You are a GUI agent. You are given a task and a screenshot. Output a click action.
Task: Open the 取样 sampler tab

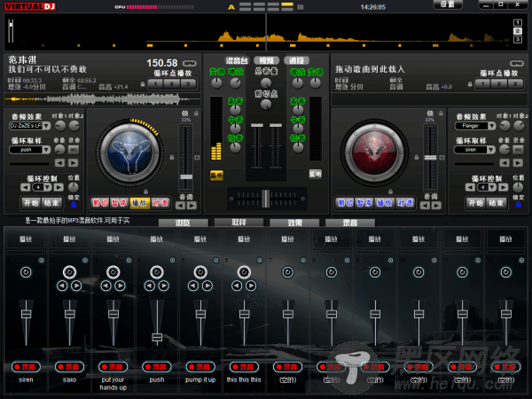[x=239, y=223]
